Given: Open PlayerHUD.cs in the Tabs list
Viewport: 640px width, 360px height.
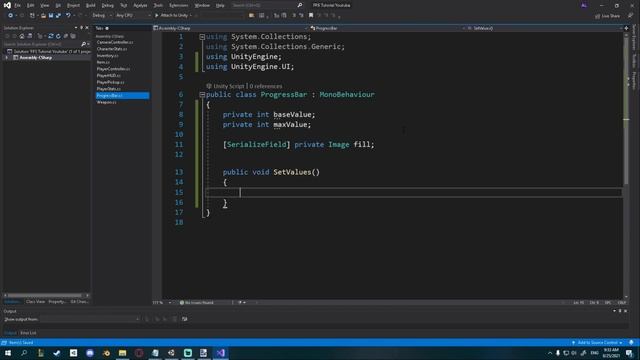Looking at the screenshot, I should coord(109,76).
